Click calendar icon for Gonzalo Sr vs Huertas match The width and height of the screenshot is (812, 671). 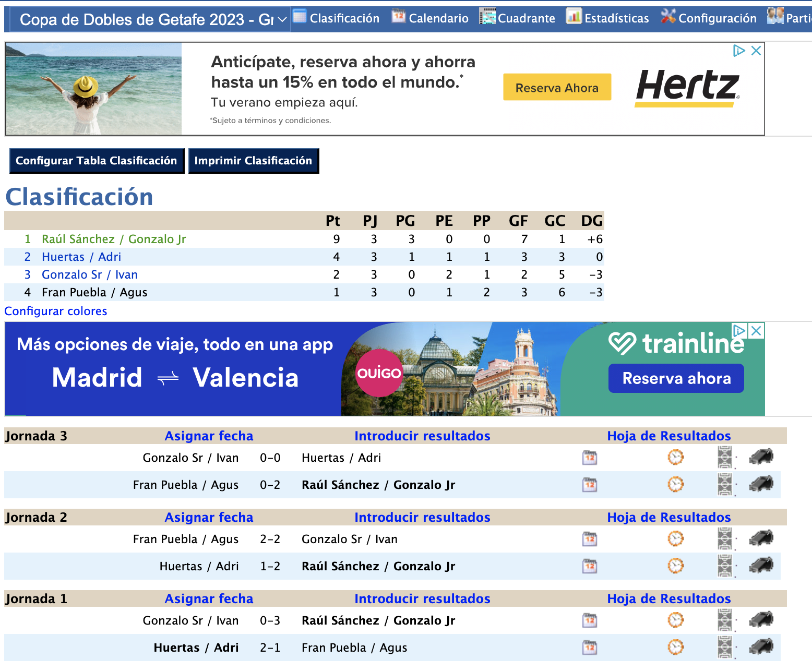[590, 458]
